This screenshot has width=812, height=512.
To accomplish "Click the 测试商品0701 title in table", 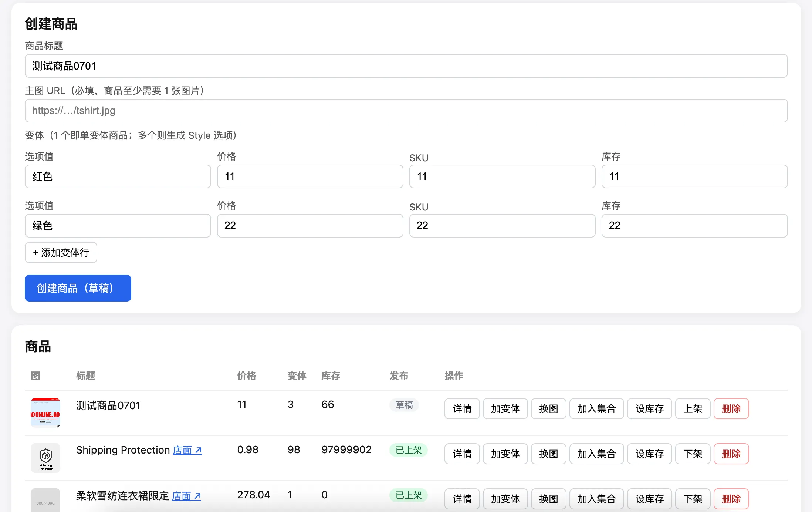I will coord(108,405).
